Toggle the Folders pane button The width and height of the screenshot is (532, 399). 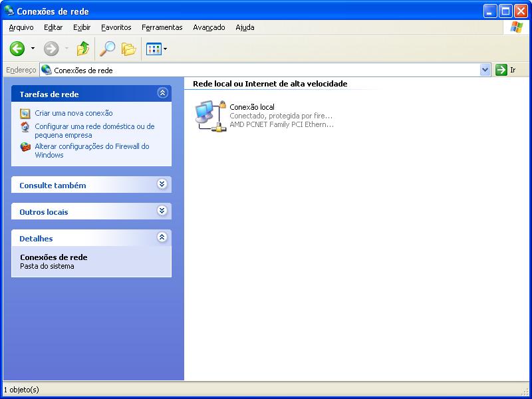128,49
